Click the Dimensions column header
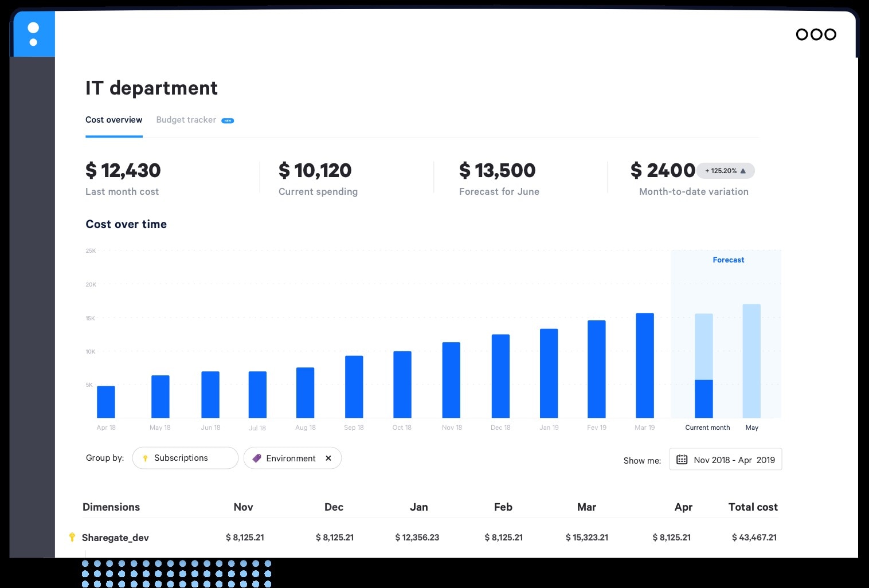The image size is (869, 588). point(111,507)
